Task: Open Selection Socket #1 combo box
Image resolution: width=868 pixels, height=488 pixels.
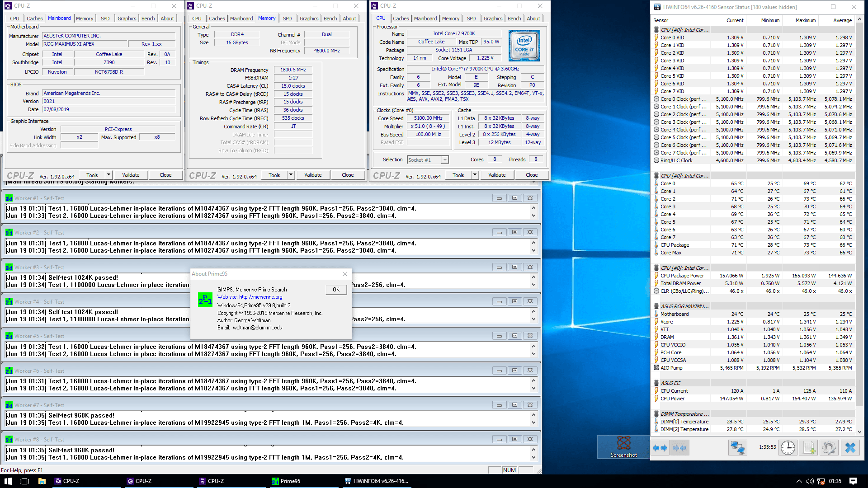Action: 427,160
